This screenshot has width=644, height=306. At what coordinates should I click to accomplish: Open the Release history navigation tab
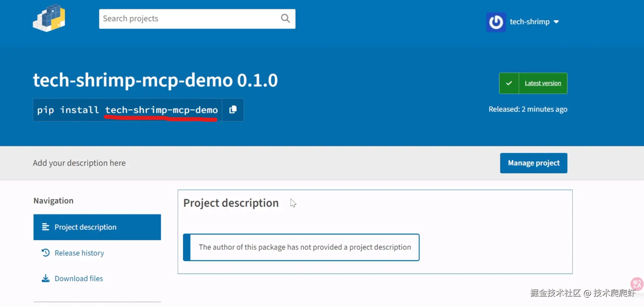97,253
